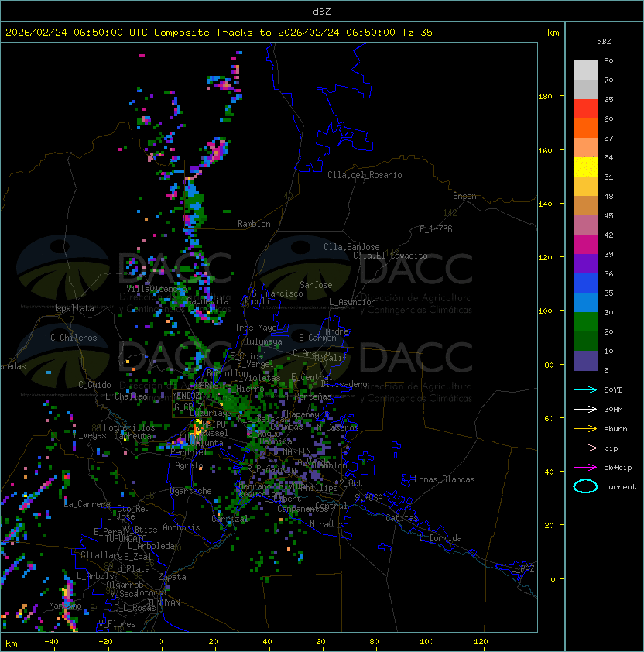
Task: Click the magenta eb+bip arrow in the legend
Action: point(585,468)
